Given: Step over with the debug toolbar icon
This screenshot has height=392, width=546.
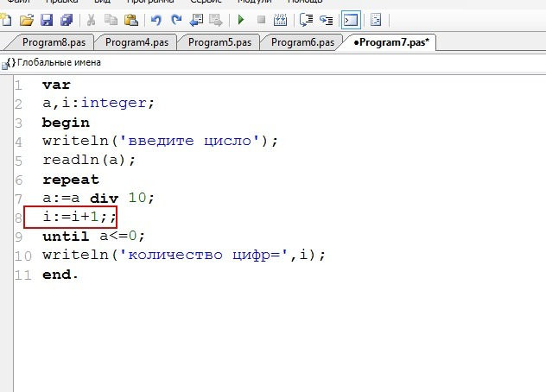Looking at the screenshot, I should [306, 20].
